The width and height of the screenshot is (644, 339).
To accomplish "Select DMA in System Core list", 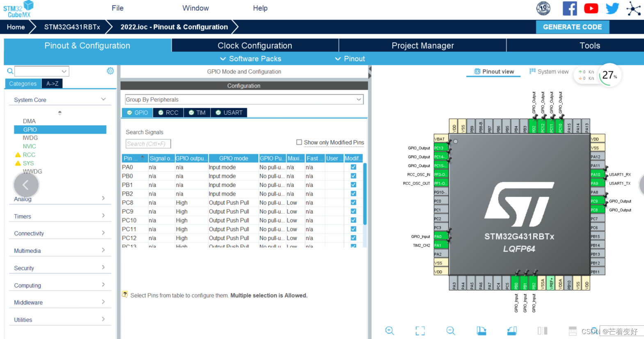I will pyautogui.click(x=29, y=121).
